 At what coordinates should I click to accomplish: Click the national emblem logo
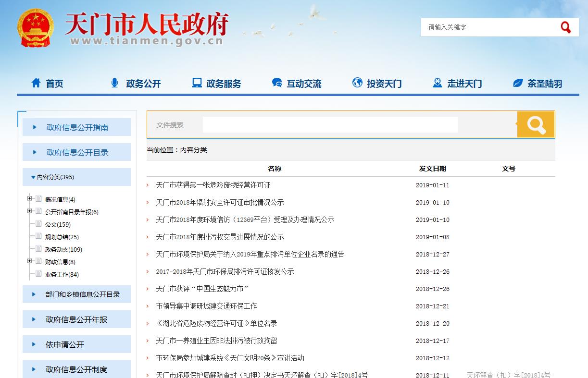(35, 27)
